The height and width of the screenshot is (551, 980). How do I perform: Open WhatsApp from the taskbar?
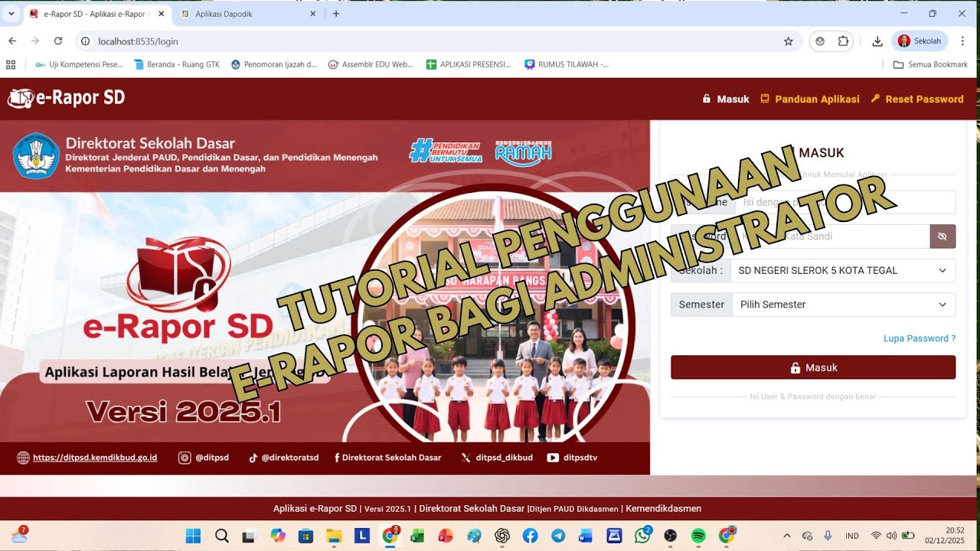coord(642,536)
